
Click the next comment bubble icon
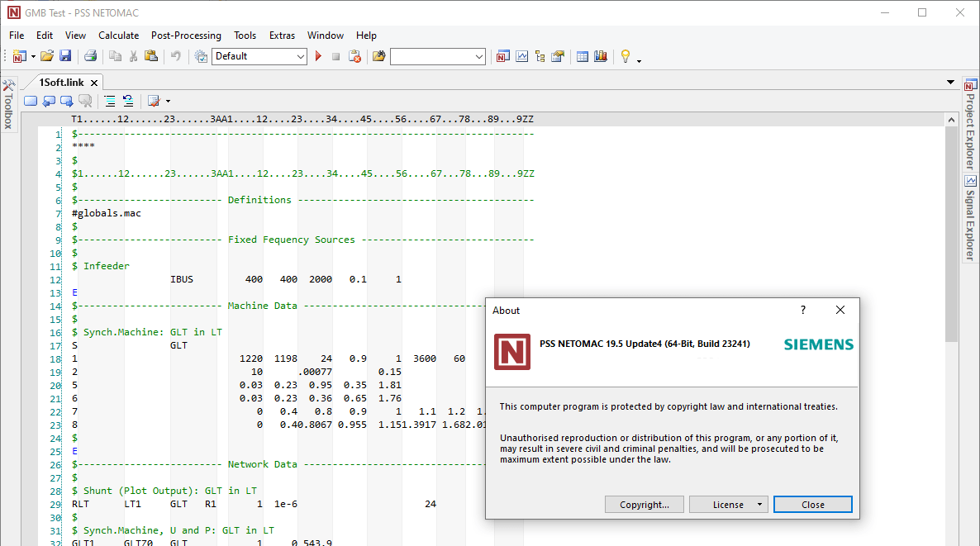point(66,101)
